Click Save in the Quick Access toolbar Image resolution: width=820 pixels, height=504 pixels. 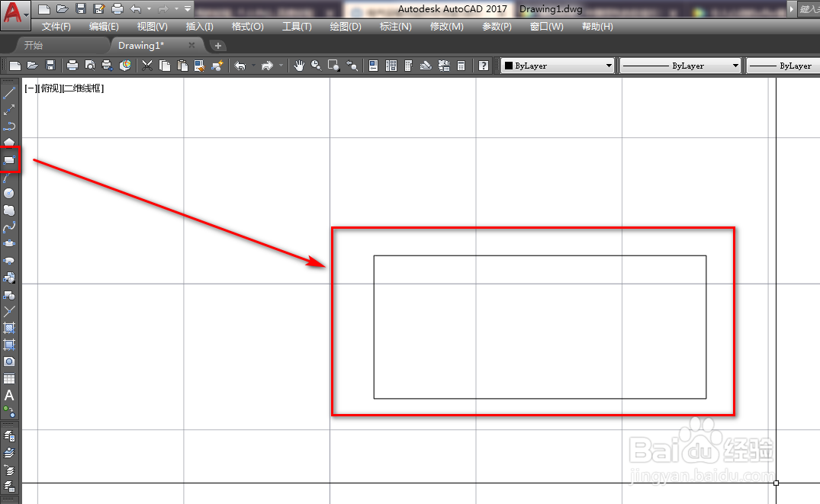click(x=81, y=8)
